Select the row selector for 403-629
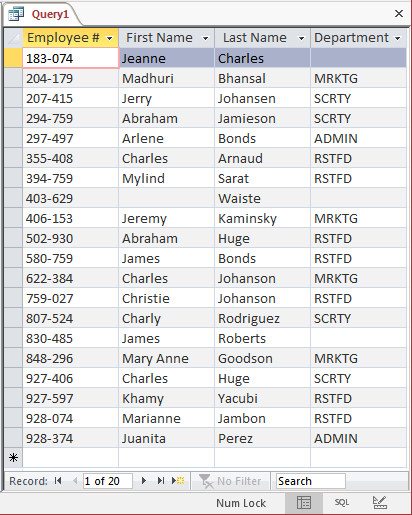The height and width of the screenshot is (515, 412). pyautogui.click(x=13, y=198)
